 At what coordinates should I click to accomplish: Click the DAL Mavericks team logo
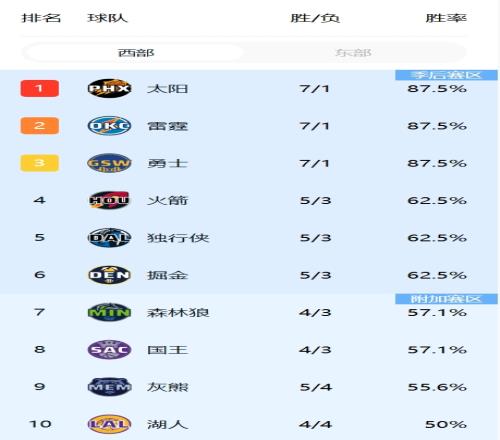(109, 238)
